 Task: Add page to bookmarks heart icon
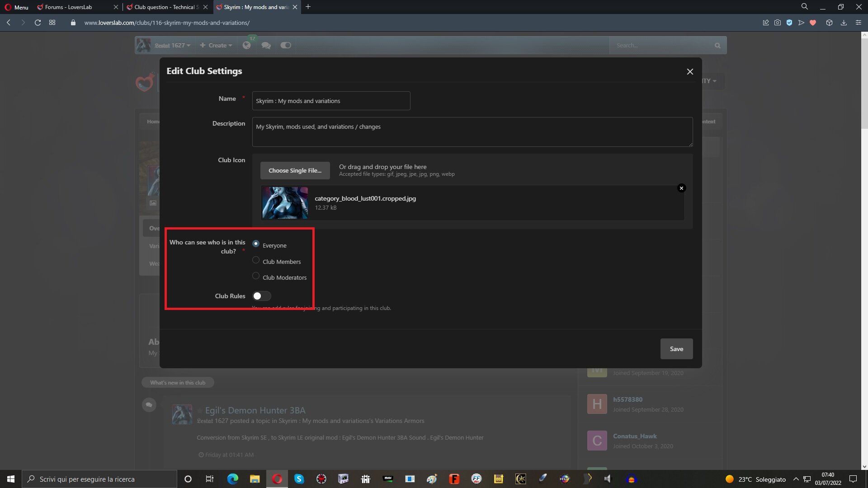point(813,23)
